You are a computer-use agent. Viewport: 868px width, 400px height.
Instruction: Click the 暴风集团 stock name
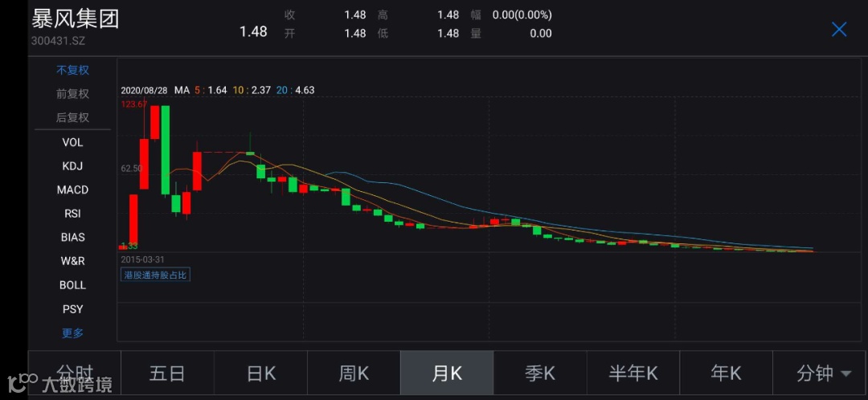76,18
